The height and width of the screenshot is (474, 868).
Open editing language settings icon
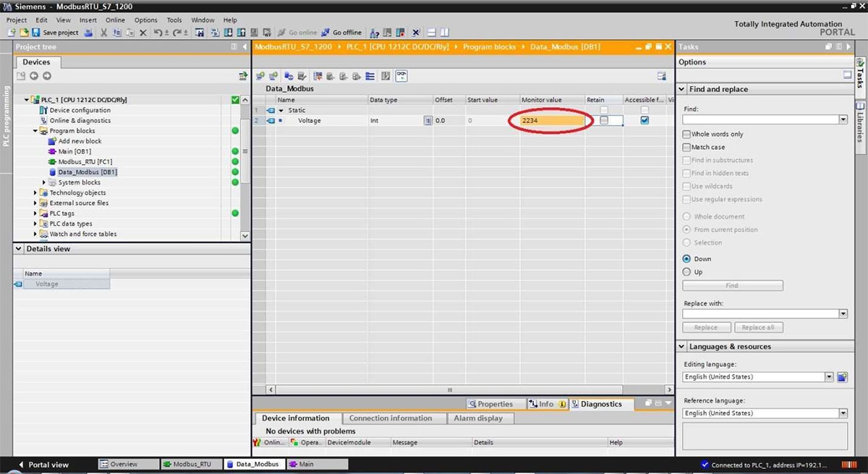pos(842,377)
